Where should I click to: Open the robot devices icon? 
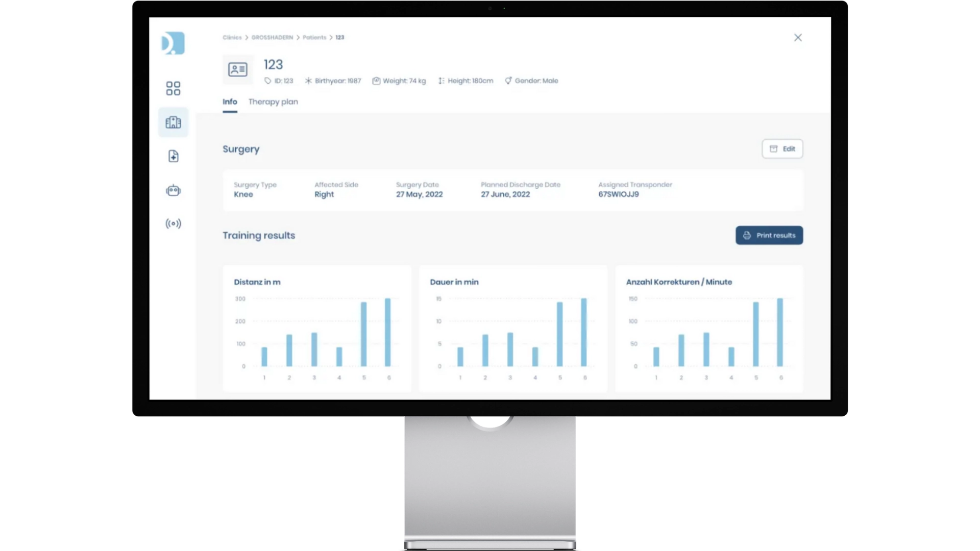pos(173,190)
